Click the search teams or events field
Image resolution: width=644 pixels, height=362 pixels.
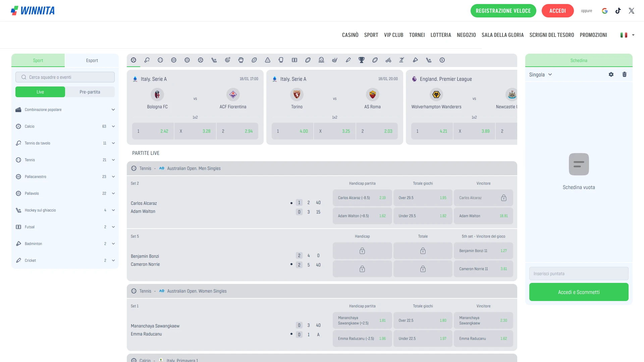point(65,77)
